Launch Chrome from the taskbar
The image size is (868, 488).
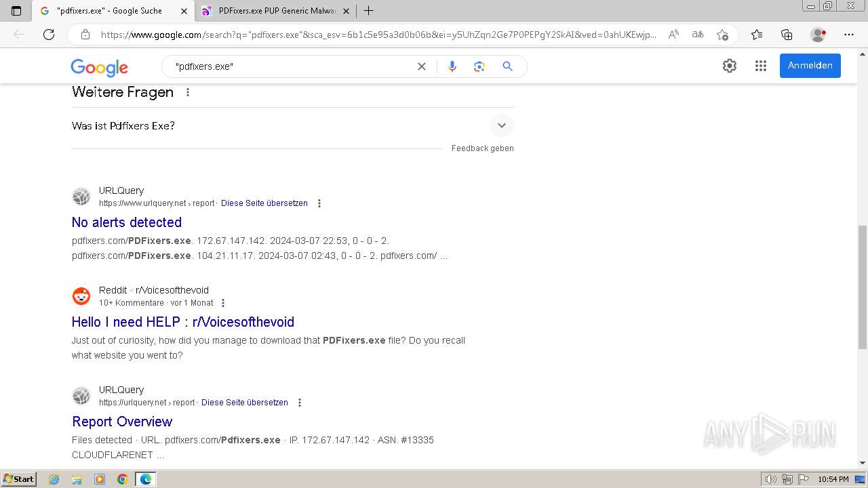tap(122, 479)
